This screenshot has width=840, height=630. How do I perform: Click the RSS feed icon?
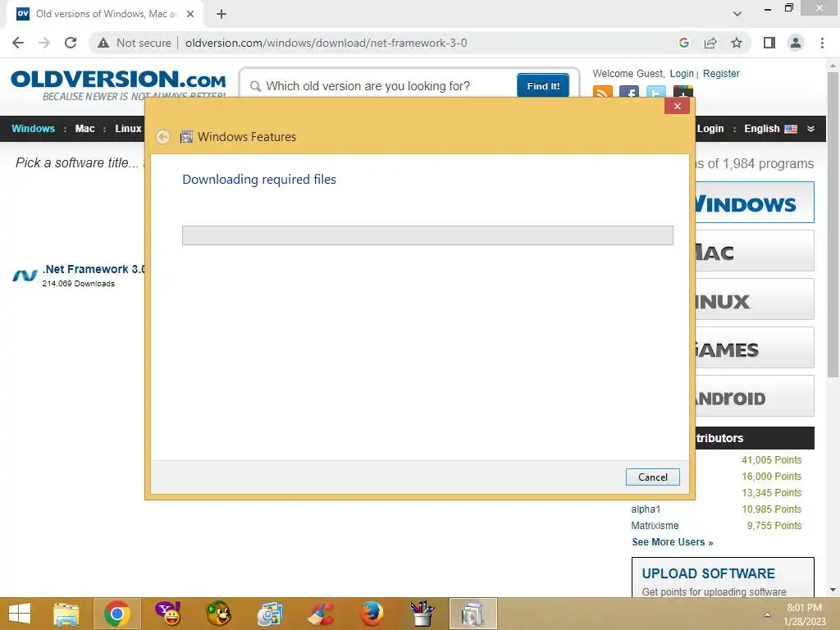point(603,92)
